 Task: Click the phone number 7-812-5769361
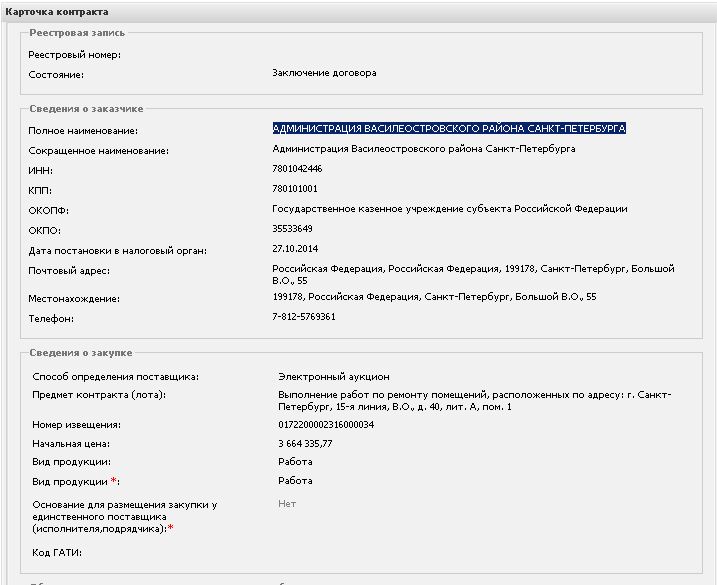304,317
